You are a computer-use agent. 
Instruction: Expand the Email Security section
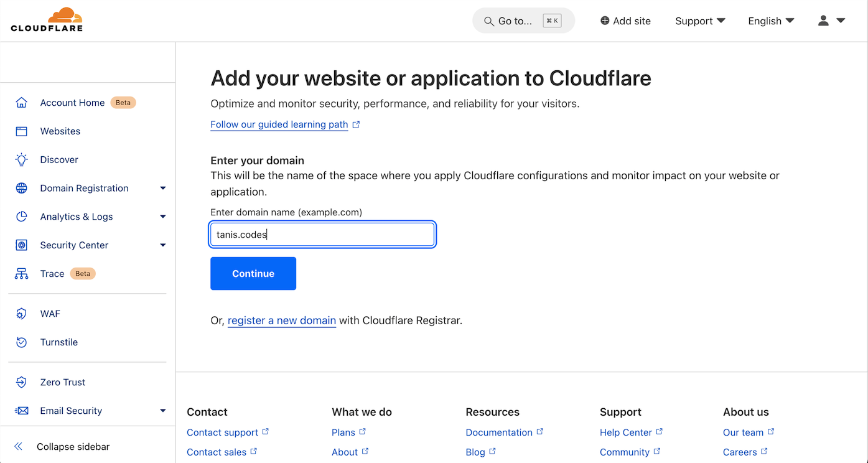pos(163,410)
